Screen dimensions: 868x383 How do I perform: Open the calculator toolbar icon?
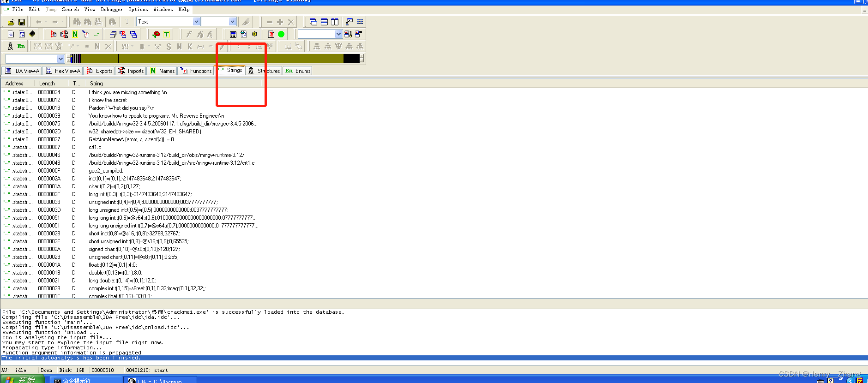(233, 34)
